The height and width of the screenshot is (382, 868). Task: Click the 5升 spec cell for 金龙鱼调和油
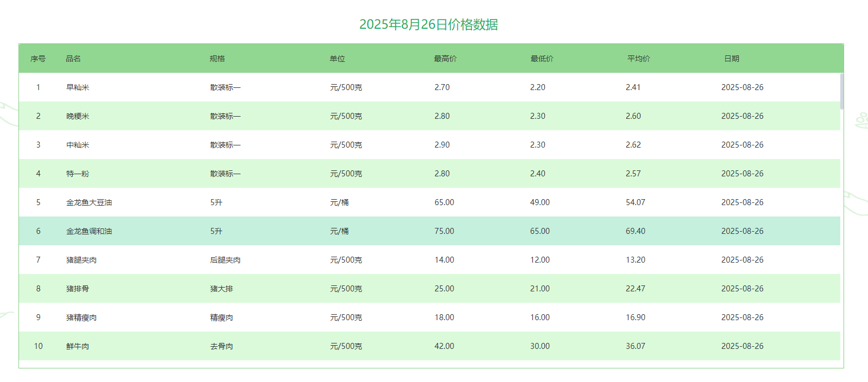[x=216, y=231]
